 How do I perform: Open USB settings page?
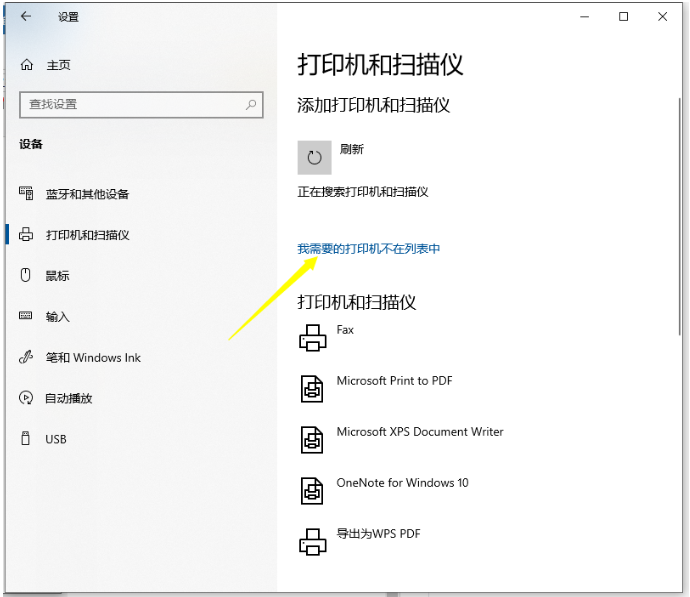pyautogui.click(x=56, y=439)
